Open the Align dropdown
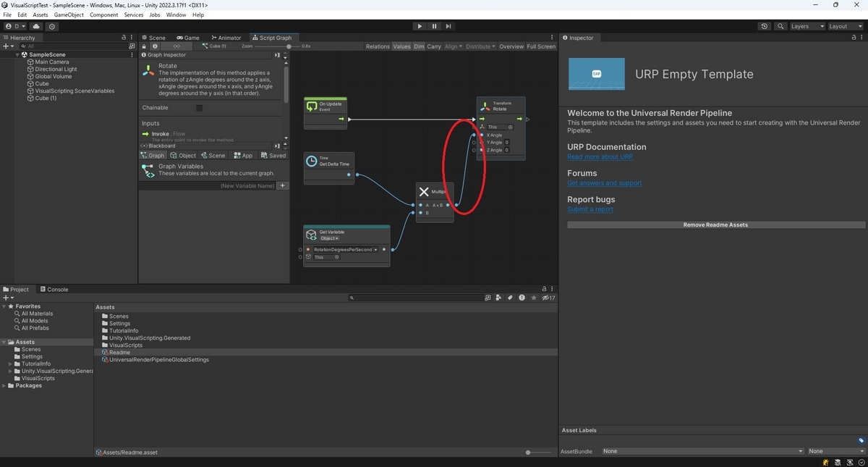 pyautogui.click(x=454, y=46)
